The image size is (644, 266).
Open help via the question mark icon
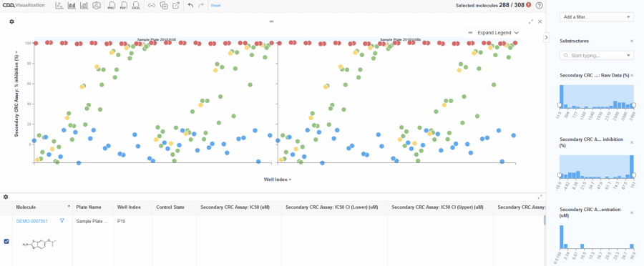point(540,5)
